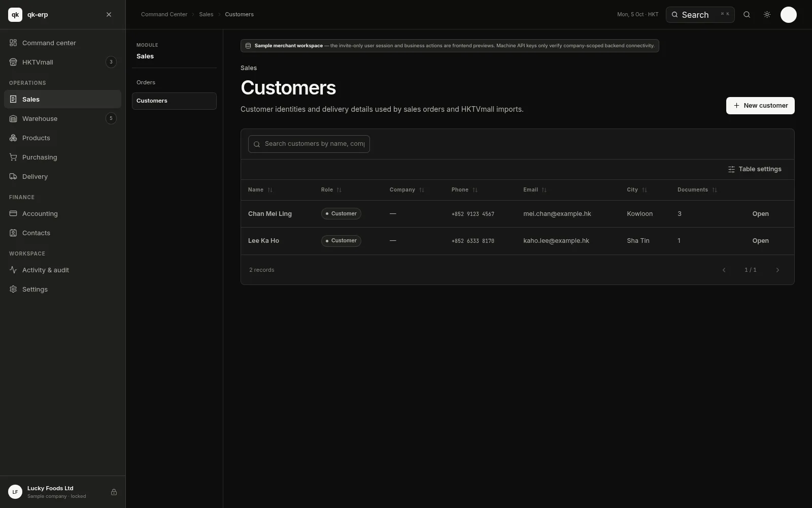This screenshot has width=812, height=508.
Task: Select Warehouse in the sidebar
Action: click(62, 118)
